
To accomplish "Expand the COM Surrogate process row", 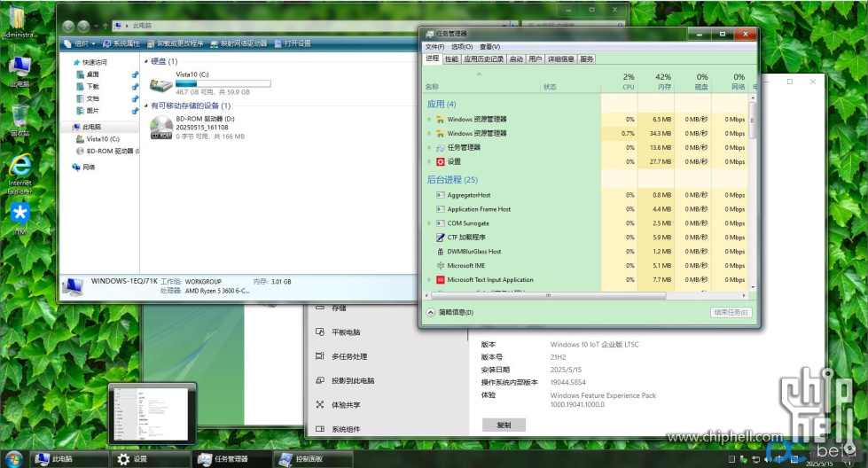I will [x=429, y=223].
